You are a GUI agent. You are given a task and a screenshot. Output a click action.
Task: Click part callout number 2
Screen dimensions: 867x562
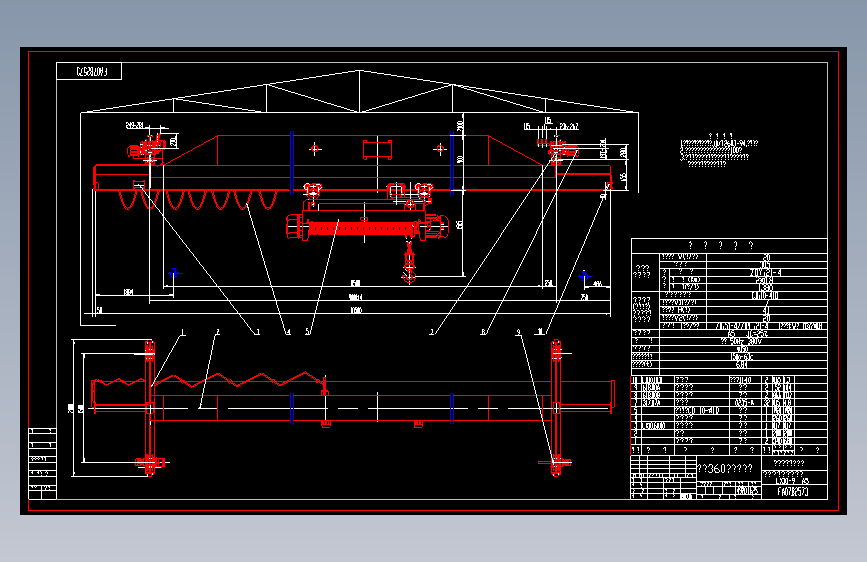point(218,332)
